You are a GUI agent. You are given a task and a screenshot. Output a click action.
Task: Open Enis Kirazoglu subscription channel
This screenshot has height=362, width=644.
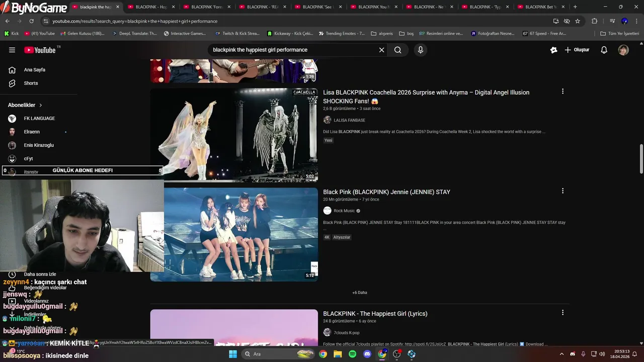pos(39,145)
